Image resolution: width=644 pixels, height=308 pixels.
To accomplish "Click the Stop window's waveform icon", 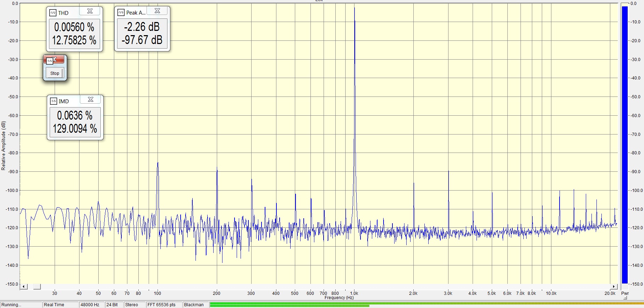I will point(50,61).
